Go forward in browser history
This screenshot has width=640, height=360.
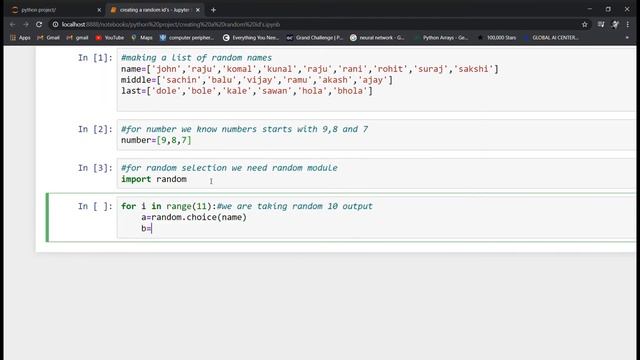pos(26,24)
